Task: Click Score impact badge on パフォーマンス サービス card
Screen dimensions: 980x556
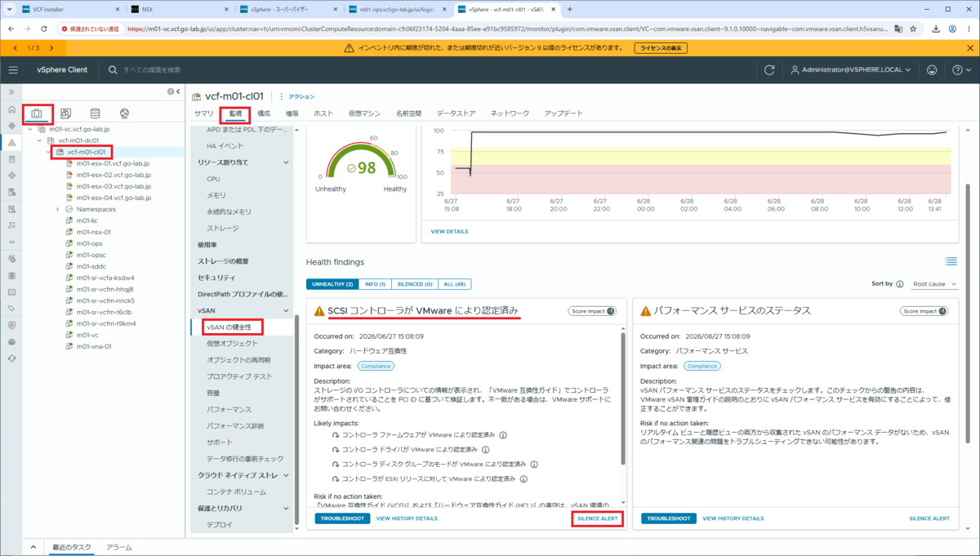Action: pos(924,311)
